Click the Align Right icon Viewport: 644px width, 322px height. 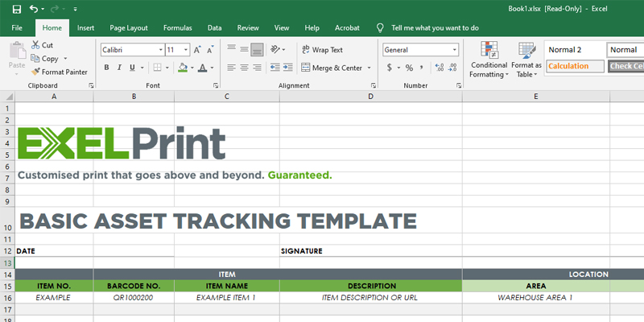click(257, 68)
